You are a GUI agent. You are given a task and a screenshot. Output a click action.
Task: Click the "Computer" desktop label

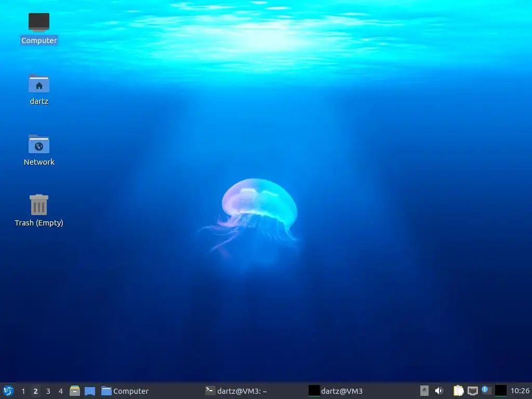point(39,41)
